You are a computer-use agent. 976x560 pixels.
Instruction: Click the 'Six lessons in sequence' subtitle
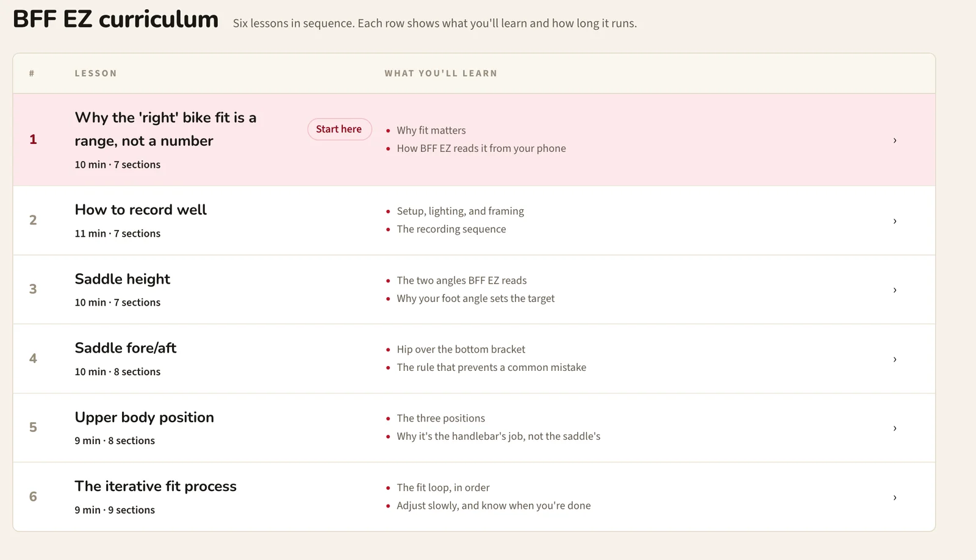tap(435, 23)
